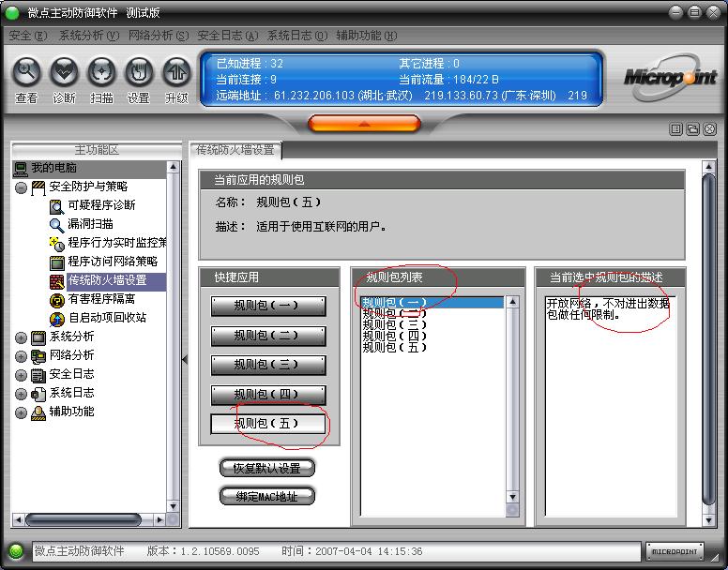The image size is (728, 570).
Task: Click the list-view icon above the panel
Action: point(675,129)
